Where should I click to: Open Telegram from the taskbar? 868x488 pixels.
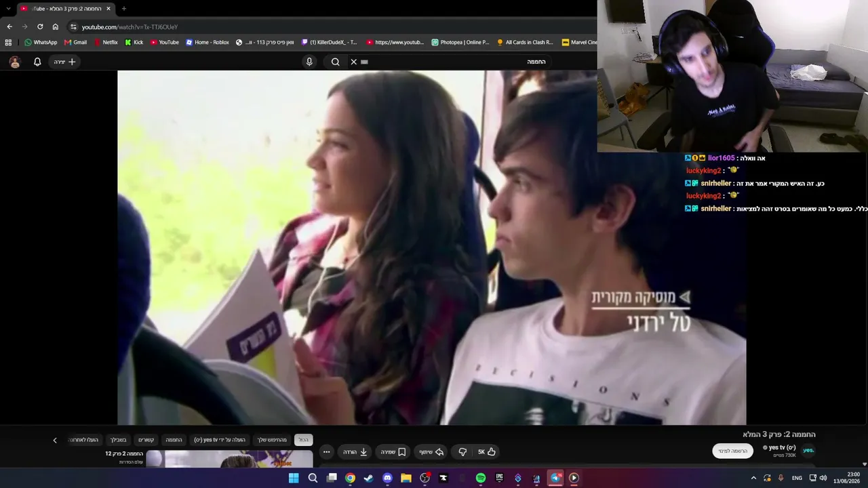point(555,478)
